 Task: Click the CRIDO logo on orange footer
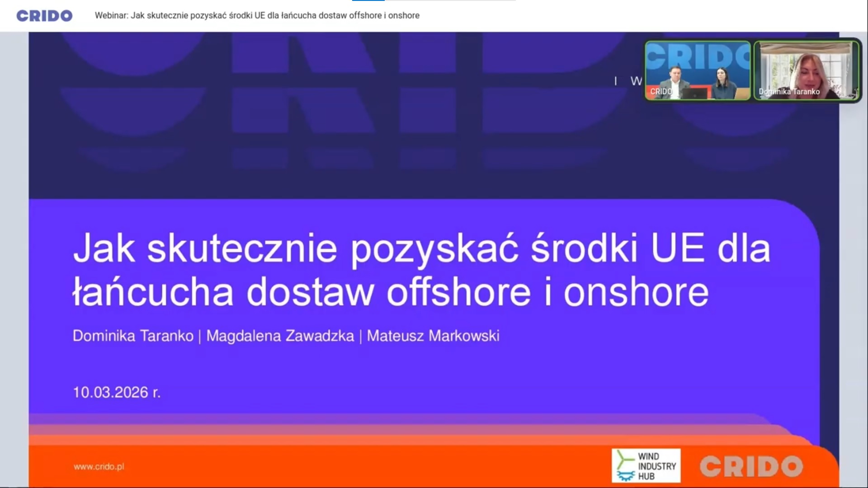(x=751, y=467)
